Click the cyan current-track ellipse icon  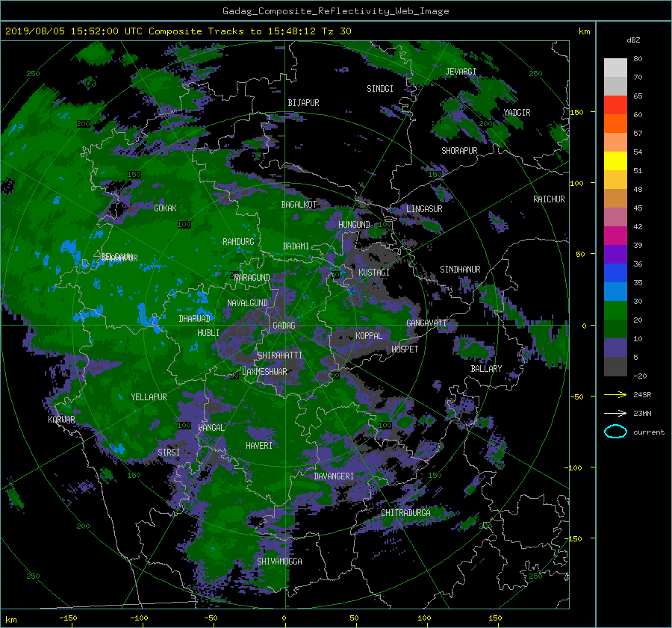pyautogui.click(x=615, y=432)
